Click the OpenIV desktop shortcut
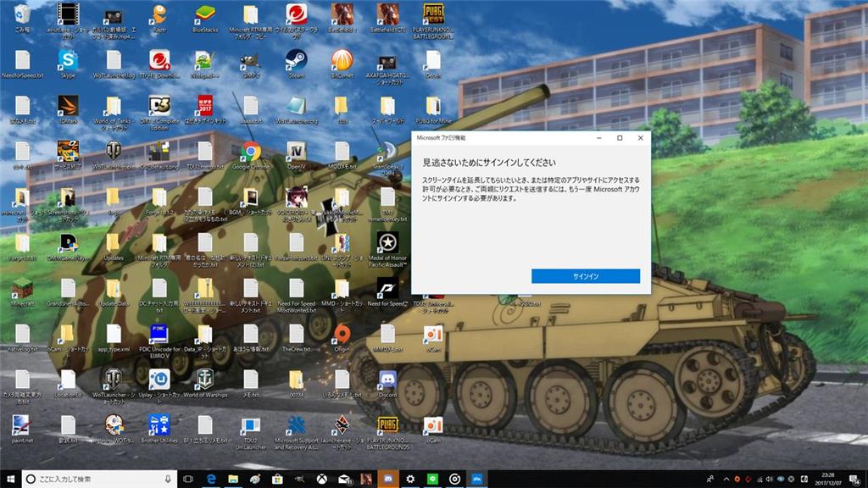This screenshot has width=868, height=488. pyautogui.click(x=296, y=156)
